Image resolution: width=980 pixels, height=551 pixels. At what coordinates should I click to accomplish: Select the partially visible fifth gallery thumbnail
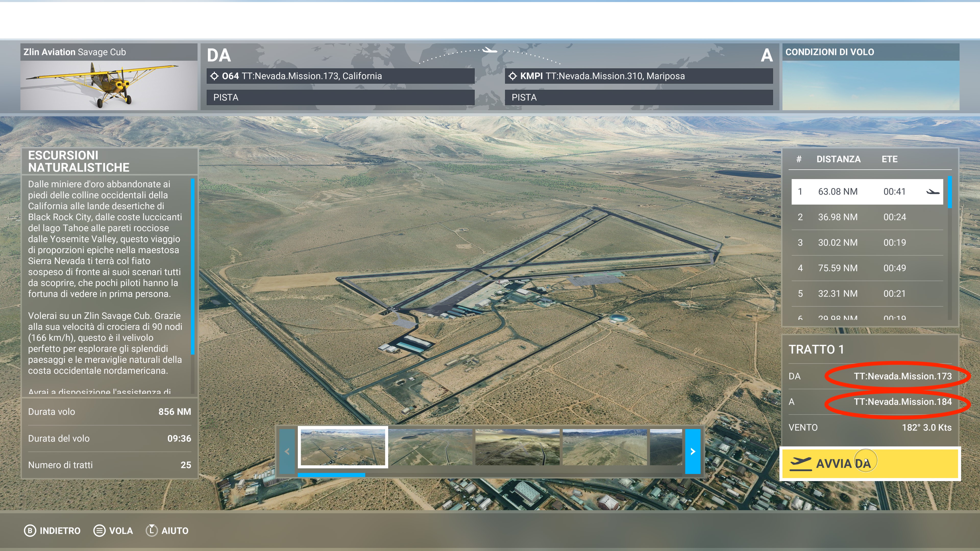click(666, 447)
